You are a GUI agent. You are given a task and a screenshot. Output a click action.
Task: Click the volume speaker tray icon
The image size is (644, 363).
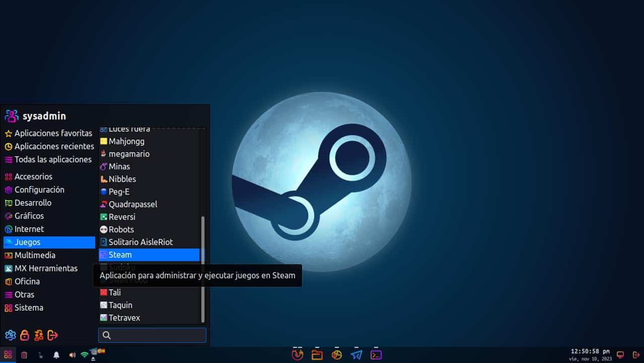pyautogui.click(x=72, y=355)
